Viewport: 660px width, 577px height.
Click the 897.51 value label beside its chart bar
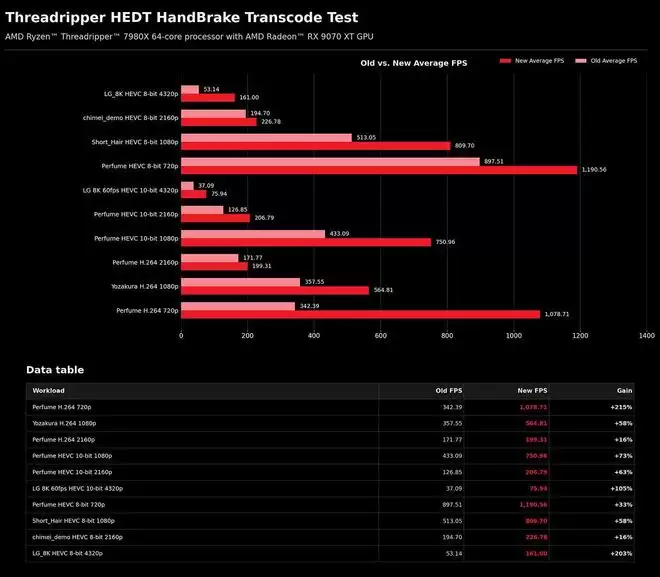pos(493,162)
